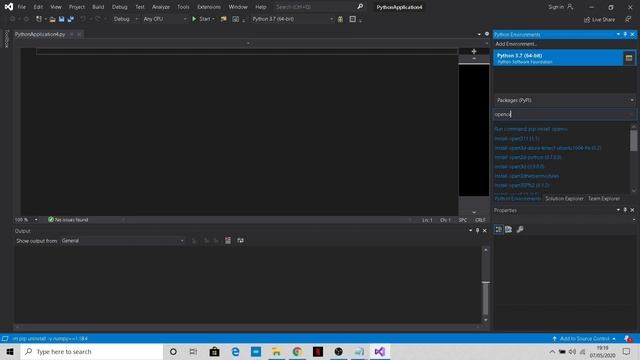Open the Debug menu
Image resolution: width=640 pixels, height=360 pixels.
click(120, 7)
